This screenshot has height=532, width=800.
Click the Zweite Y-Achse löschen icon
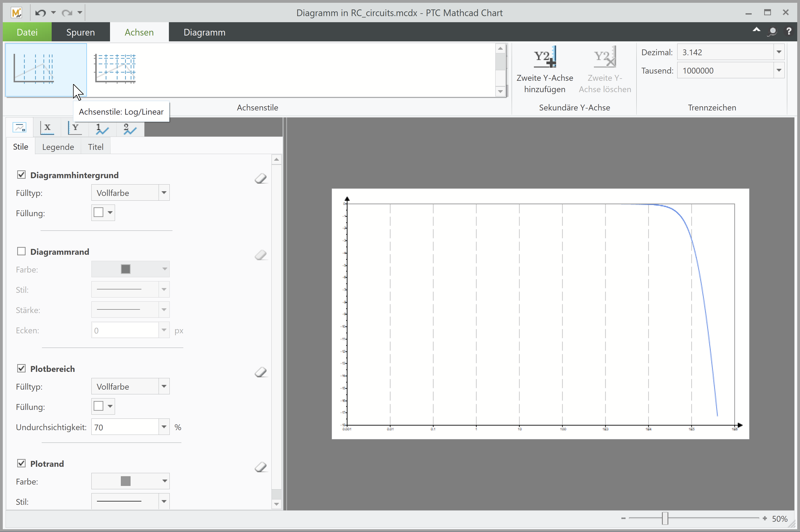605,57
